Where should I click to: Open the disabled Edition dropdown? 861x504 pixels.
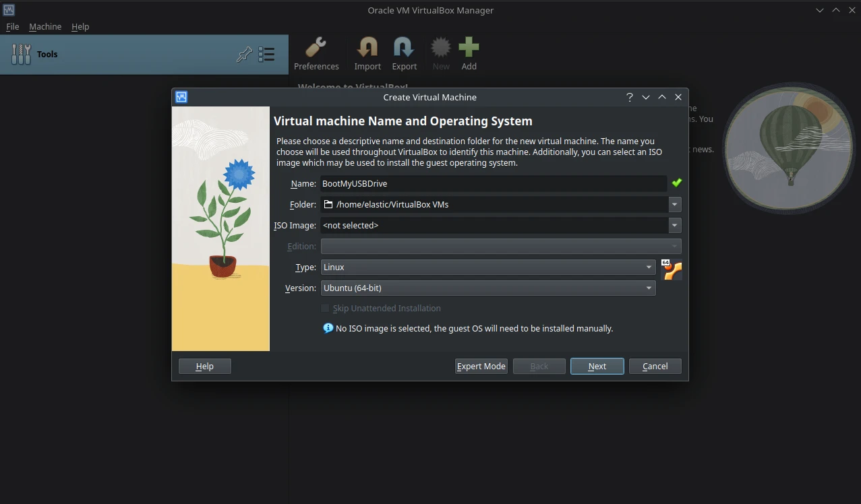(x=501, y=246)
